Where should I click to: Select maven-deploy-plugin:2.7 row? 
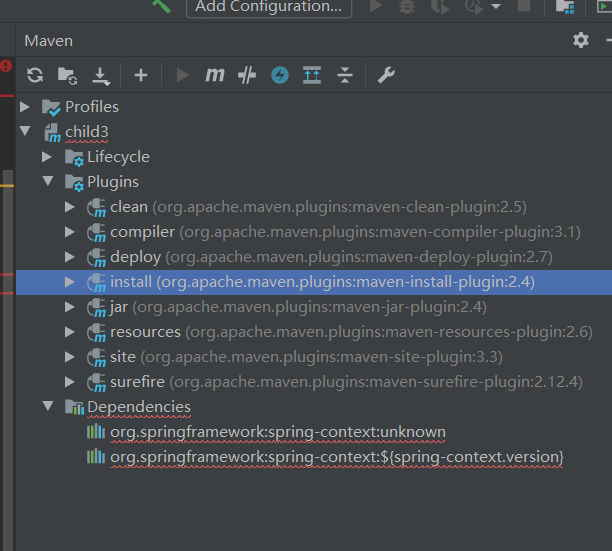coord(314,257)
